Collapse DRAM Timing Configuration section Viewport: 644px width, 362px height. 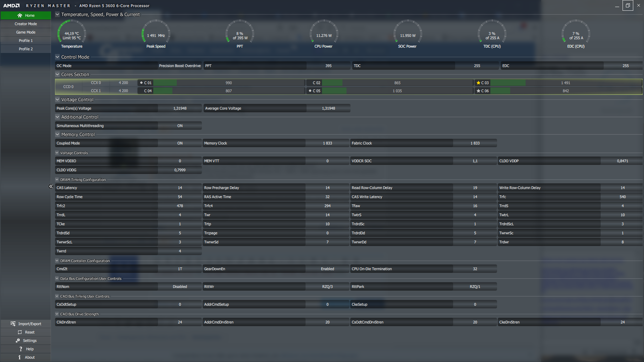pos(57,180)
